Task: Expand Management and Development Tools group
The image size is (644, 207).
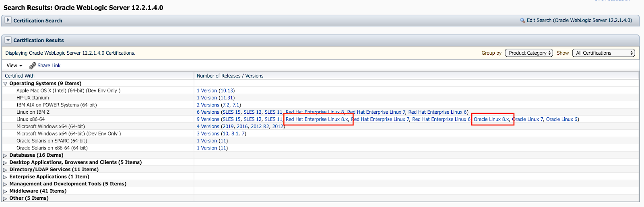Action: pyautogui.click(x=5, y=184)
